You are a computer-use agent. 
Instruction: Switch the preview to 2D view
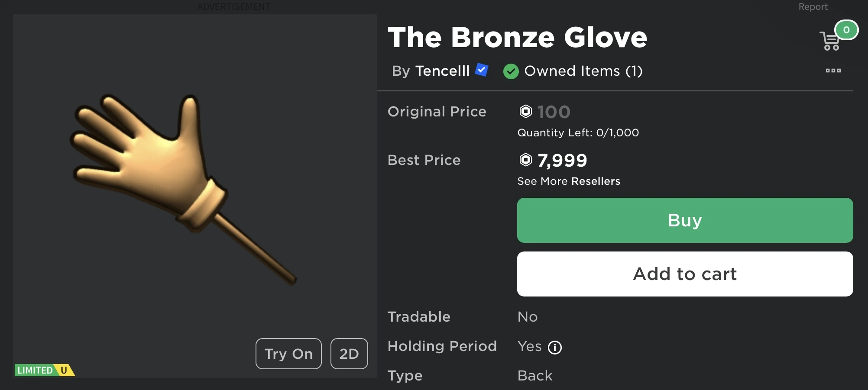pyautogui.click(x=349, y=354)
